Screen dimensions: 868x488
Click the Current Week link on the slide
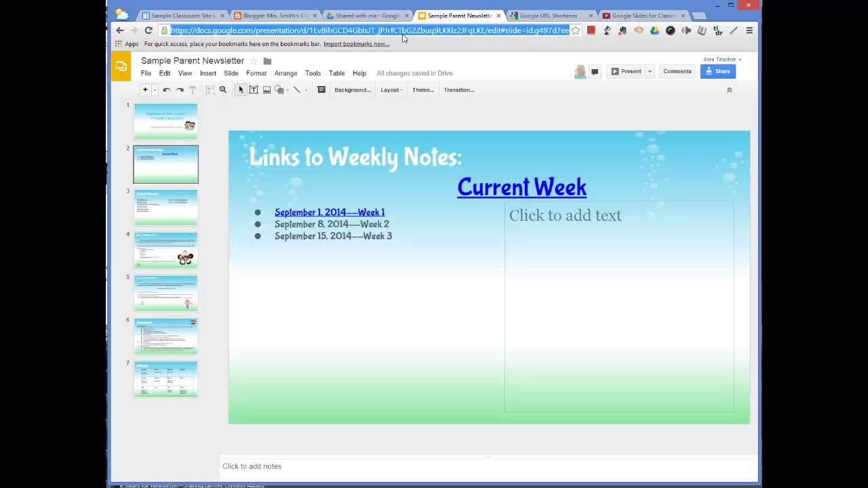tap(521, 187)
